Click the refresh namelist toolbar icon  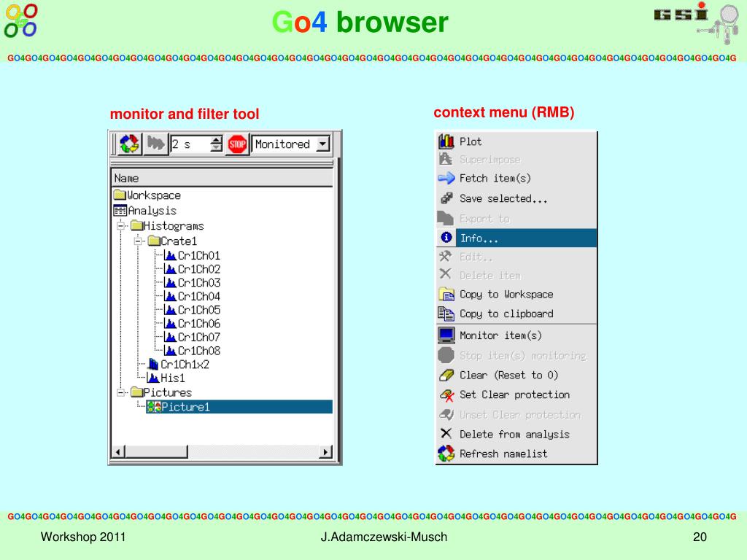[x=129, y=144]
